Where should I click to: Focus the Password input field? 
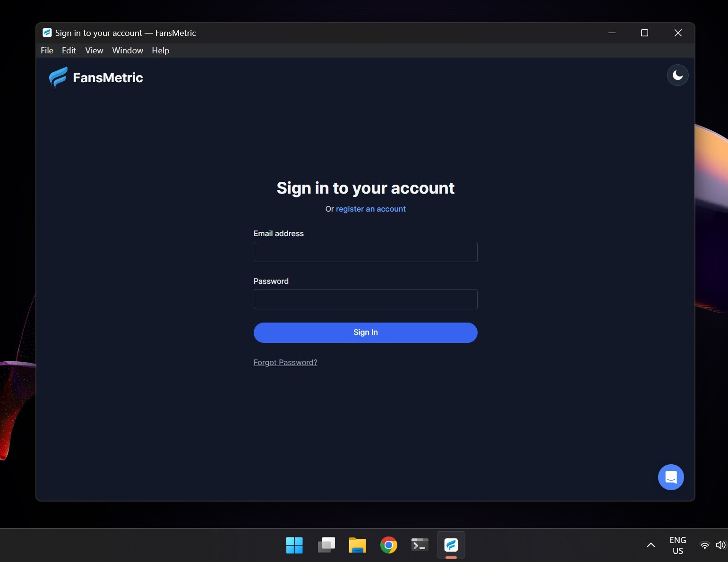(366, 299)
